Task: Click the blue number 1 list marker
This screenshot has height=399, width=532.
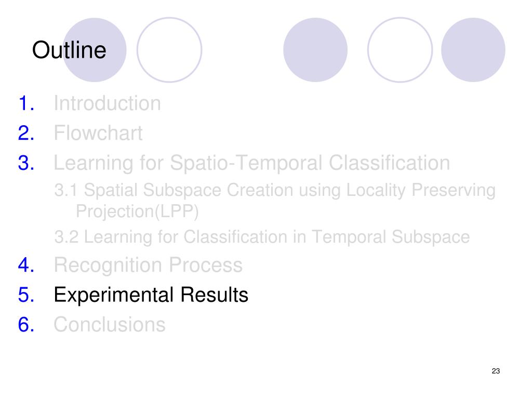Action: click(26, 103)
